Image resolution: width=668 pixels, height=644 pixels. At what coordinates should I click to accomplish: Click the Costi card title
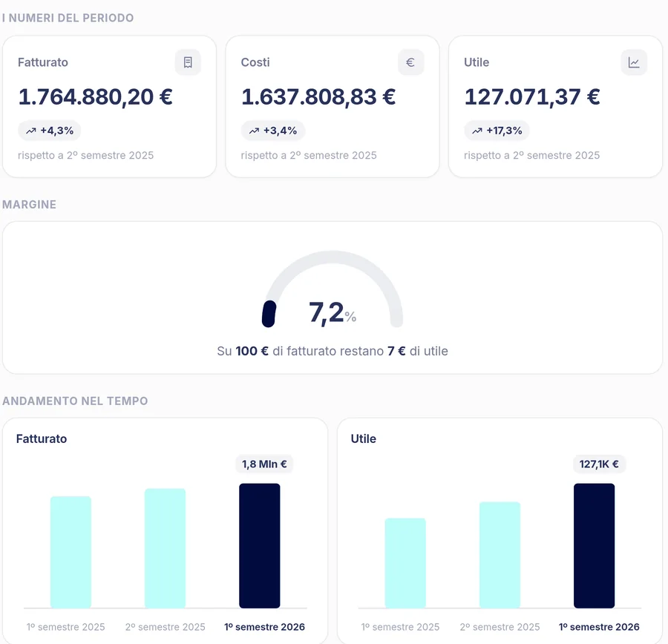pyautogui.click(x=255, y=62)
